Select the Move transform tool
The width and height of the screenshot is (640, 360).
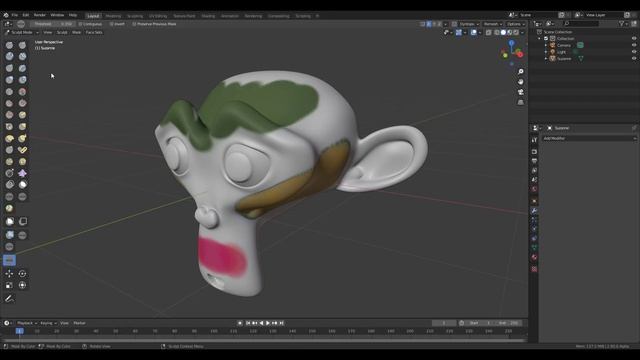click(x=9, y=273)
